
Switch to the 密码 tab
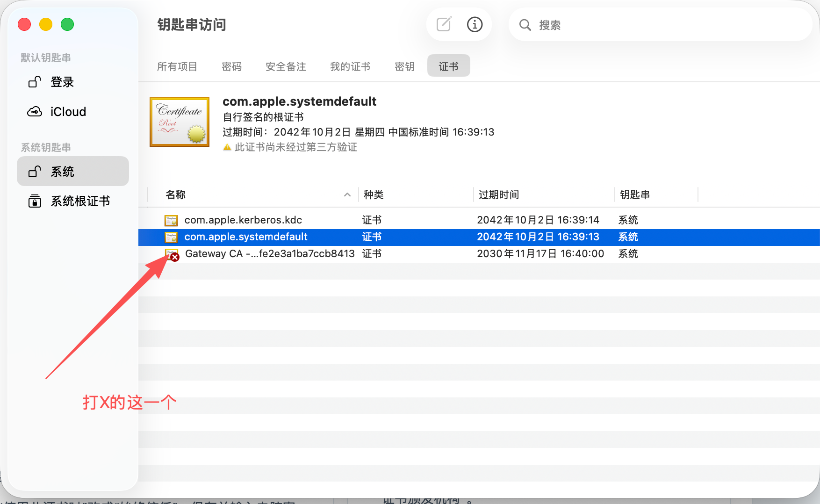point(232,66)
